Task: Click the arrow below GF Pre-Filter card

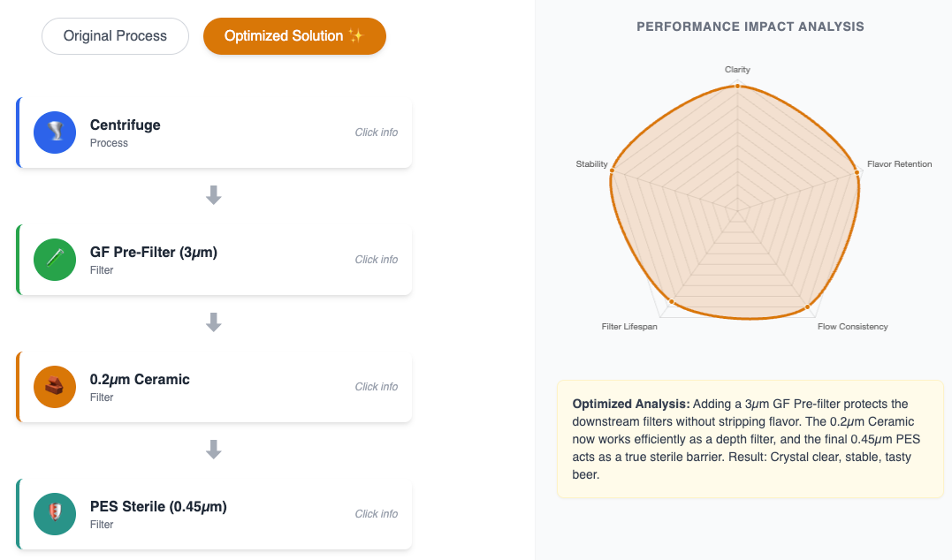Action: pyautogui.click(x=213, y=322)
